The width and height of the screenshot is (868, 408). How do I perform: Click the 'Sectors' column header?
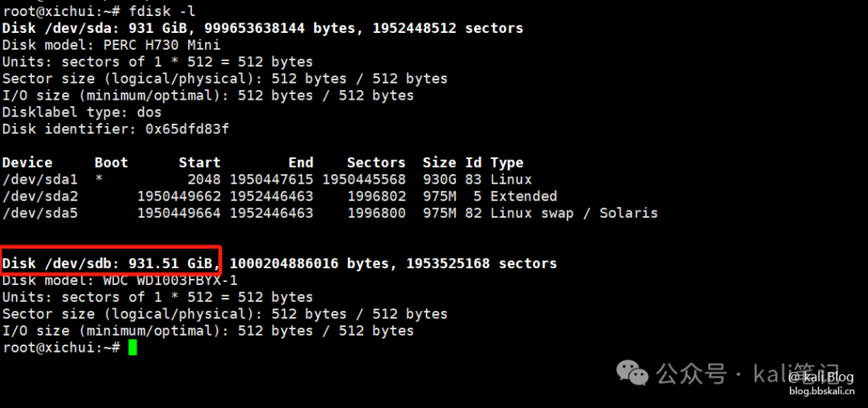tap(376, 162)
